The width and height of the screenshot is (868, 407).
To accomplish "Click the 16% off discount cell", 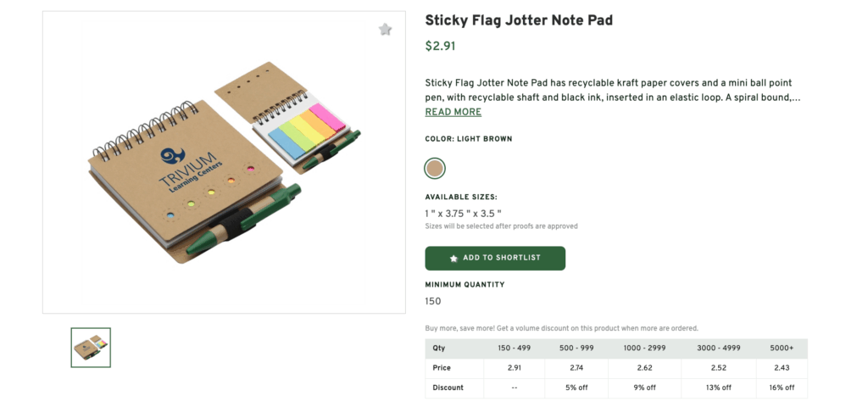I will pos(782,387).
